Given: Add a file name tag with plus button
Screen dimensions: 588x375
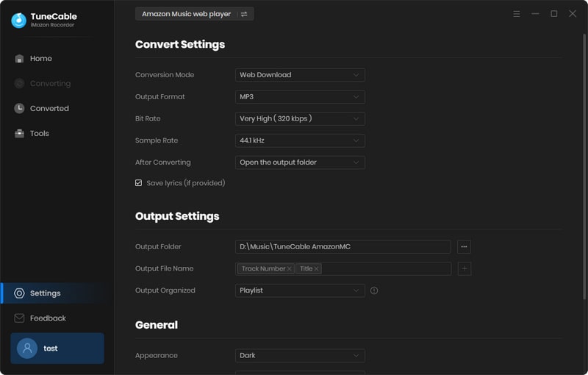Looking at the screenshot, I should pyautogui.click(x=465, y=268).
